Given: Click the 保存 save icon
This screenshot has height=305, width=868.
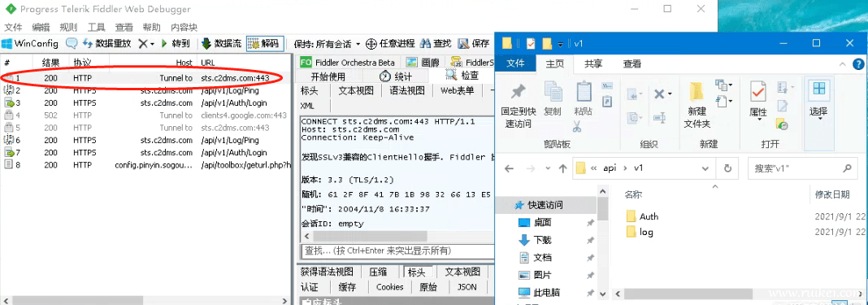Looking at the screenshot, I should 463,43.
